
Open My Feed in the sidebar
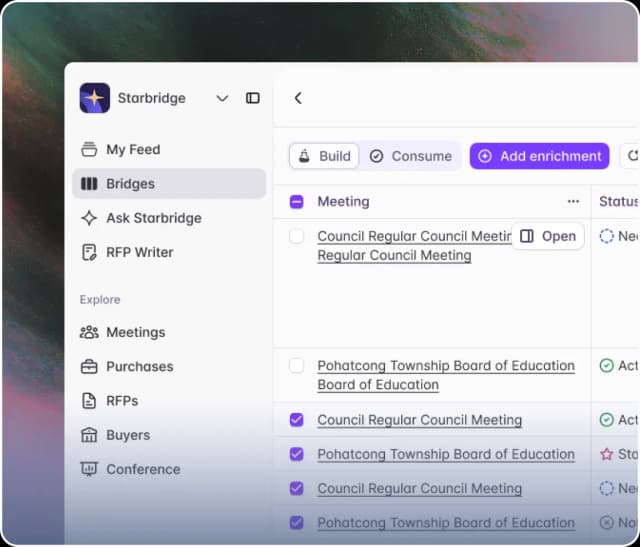[169, 149]
